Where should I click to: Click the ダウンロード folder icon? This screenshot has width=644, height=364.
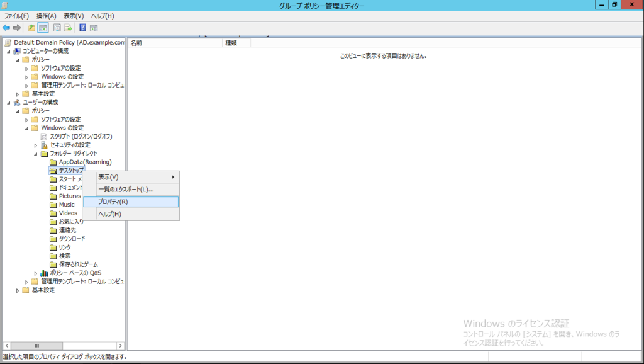tap(53, 239)
